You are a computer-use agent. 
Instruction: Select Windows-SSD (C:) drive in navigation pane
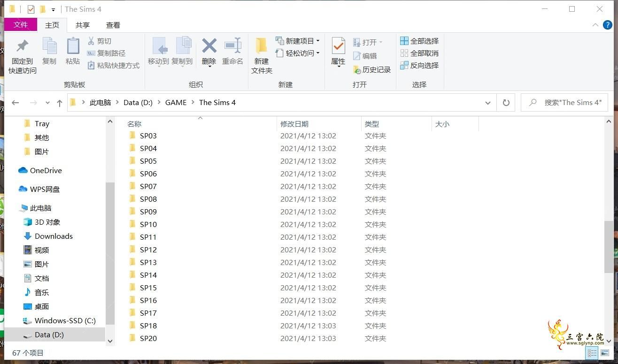tap(59, 320)
